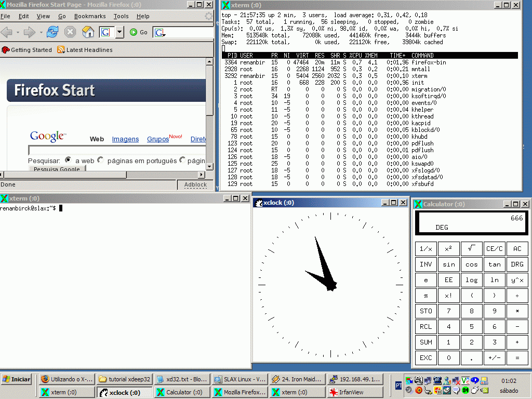Click the Firefox Stop loading icon

(x=70, y=32)
